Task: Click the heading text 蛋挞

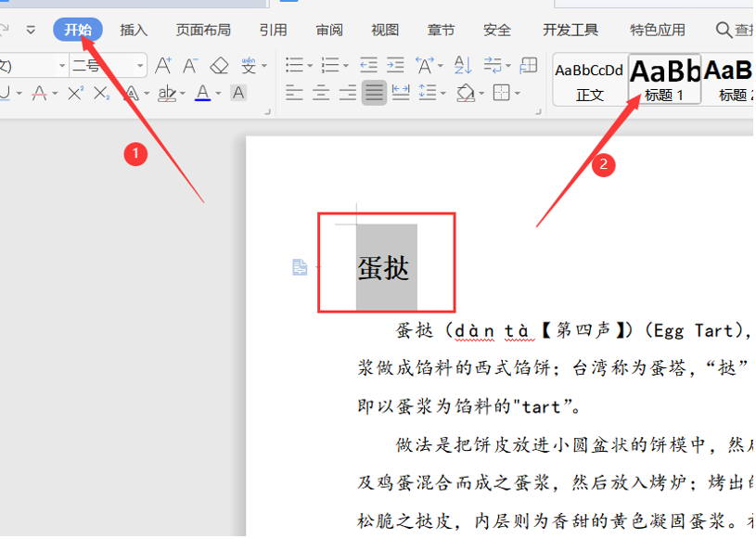Action: pos(383,268)
